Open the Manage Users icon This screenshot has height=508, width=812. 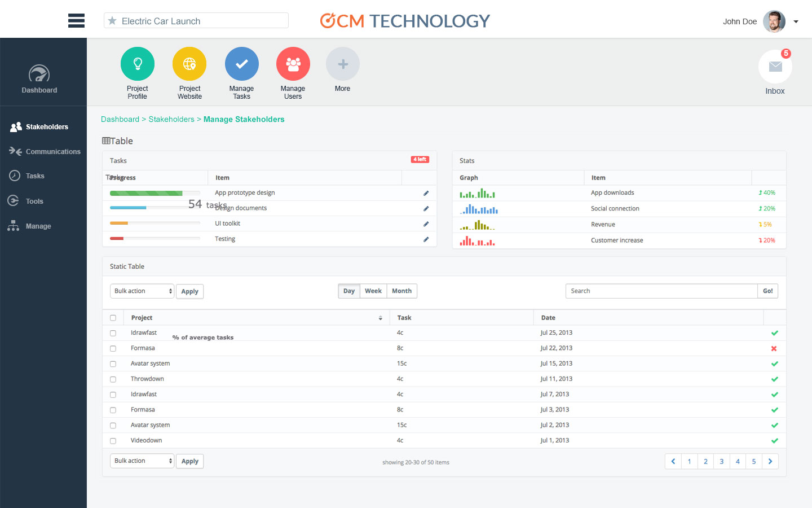tap(293, 64)
